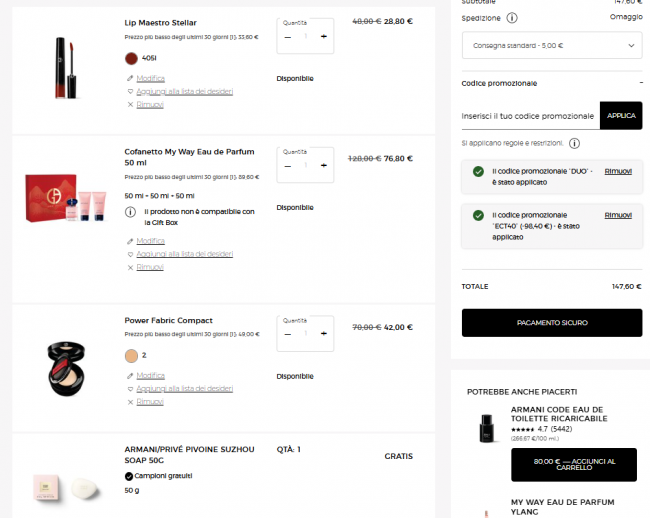This screenshot has width=650, height=518.
Task: Click the promo code input field
Action: pos(530,116)
